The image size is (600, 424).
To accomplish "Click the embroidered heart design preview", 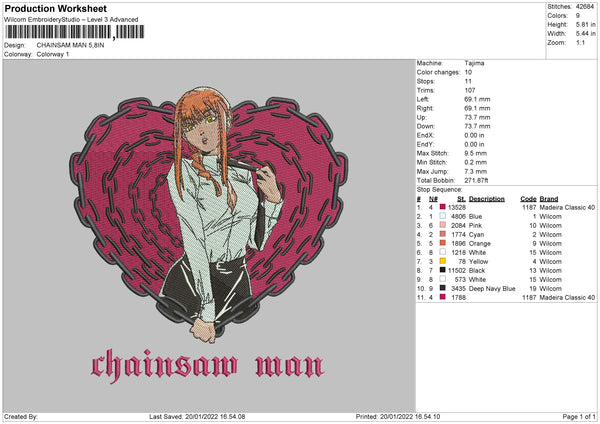I will click(x=209, y=214).
